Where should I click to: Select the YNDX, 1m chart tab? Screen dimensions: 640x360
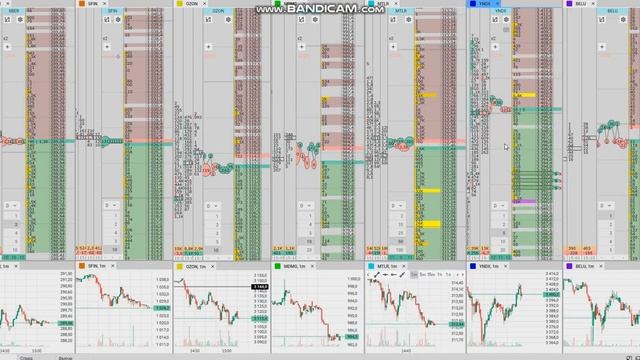click(488, 266)
